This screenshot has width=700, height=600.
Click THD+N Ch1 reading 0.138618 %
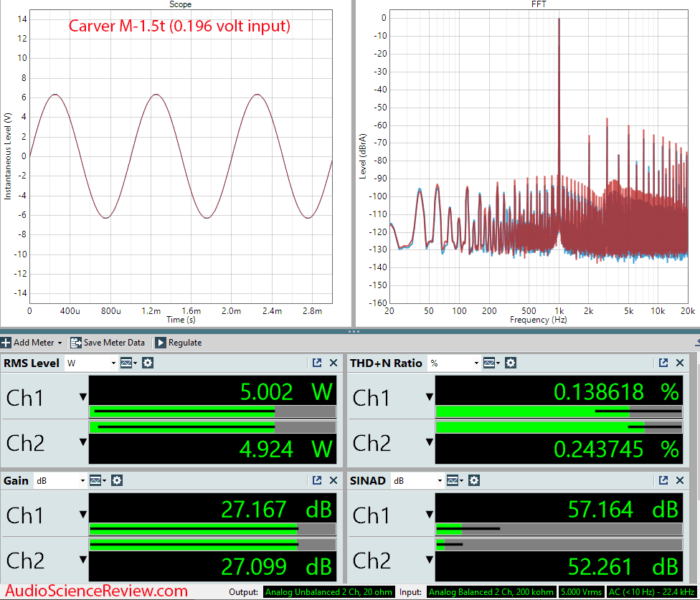pos(617,392)
